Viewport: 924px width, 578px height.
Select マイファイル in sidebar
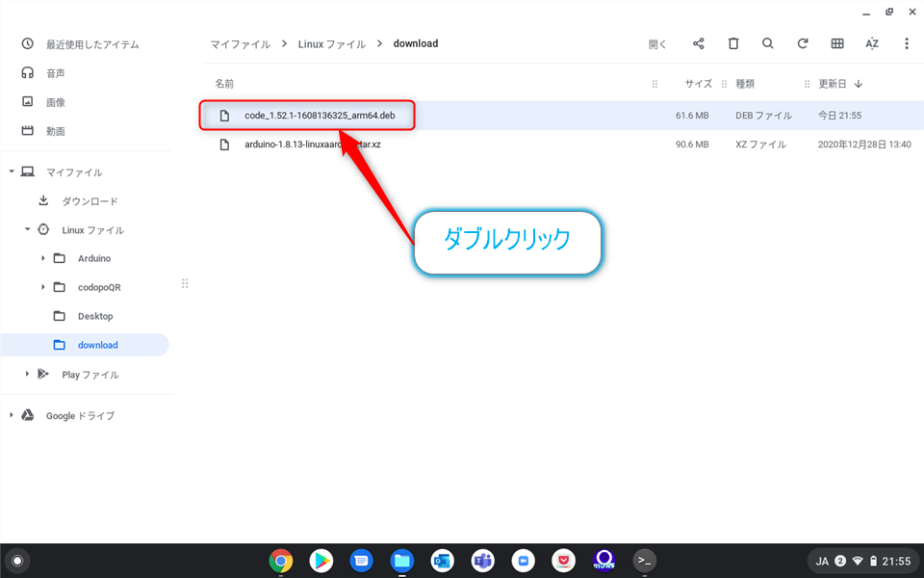pyautogui.click(x=74, y=172)
